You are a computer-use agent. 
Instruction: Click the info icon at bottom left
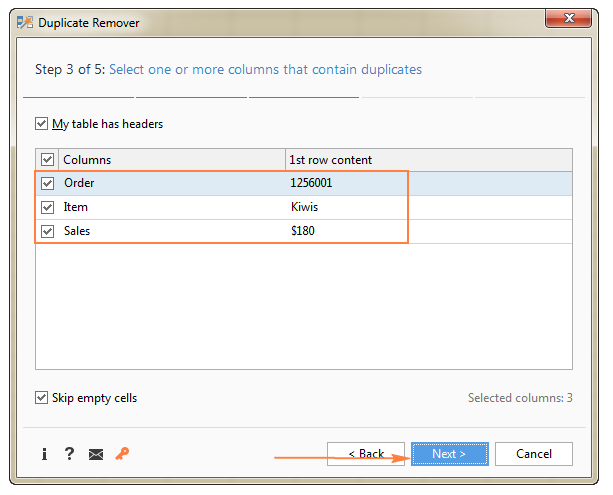click(x=45, y=454)
